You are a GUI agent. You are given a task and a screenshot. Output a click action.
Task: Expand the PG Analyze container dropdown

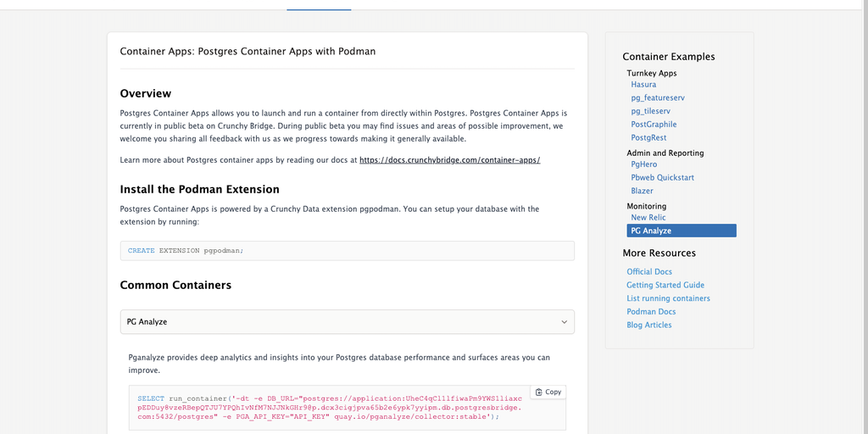pos(347,322)
